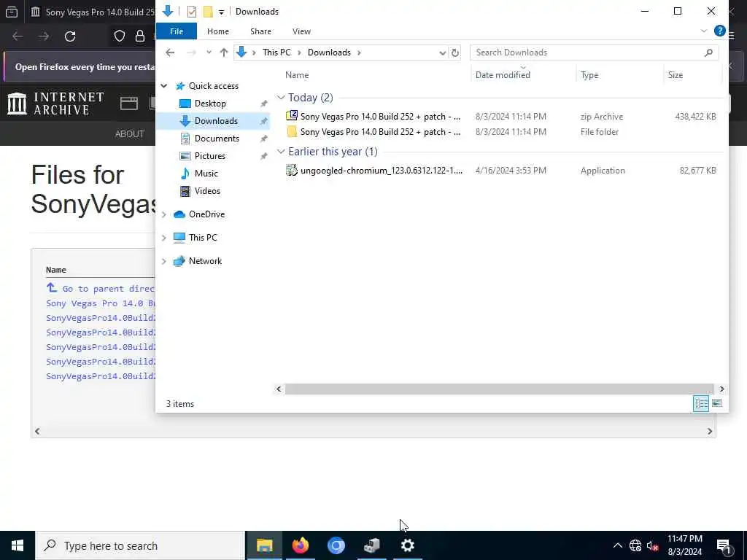Open the notification center icon
Image resolution: width=747 pixels, height=560 pixels.
(724, 545)
